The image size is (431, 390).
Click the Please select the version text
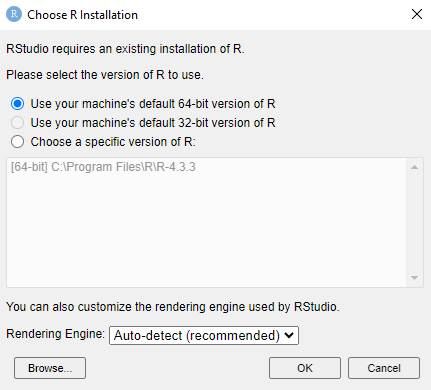105,75
